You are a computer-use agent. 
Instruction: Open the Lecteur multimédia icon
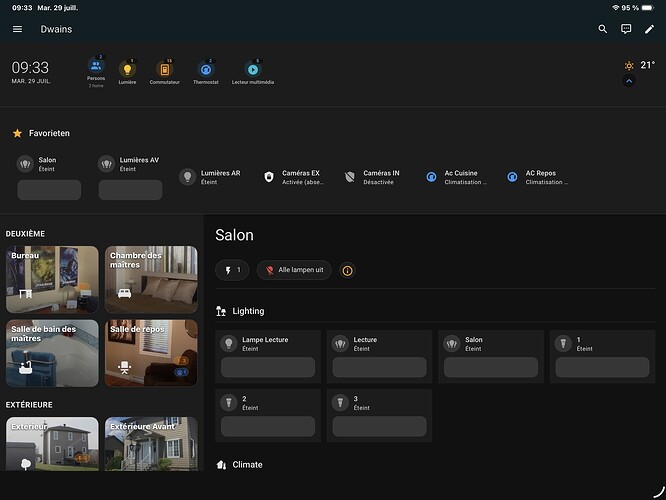252,70
